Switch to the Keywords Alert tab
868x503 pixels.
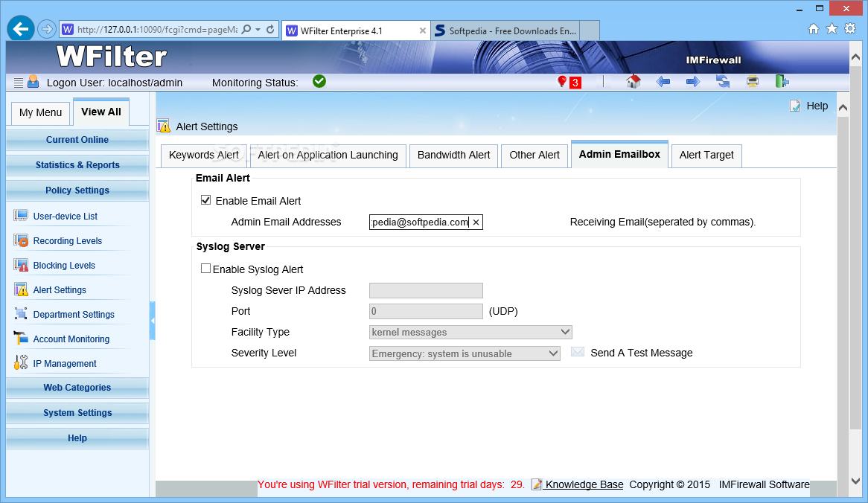pyautogui.click(x=204, y=156)
